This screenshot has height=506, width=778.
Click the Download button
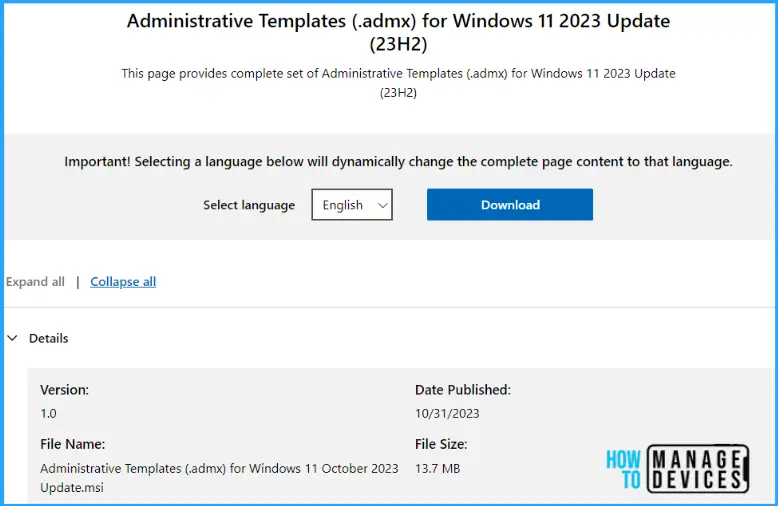tap(510, 205)
